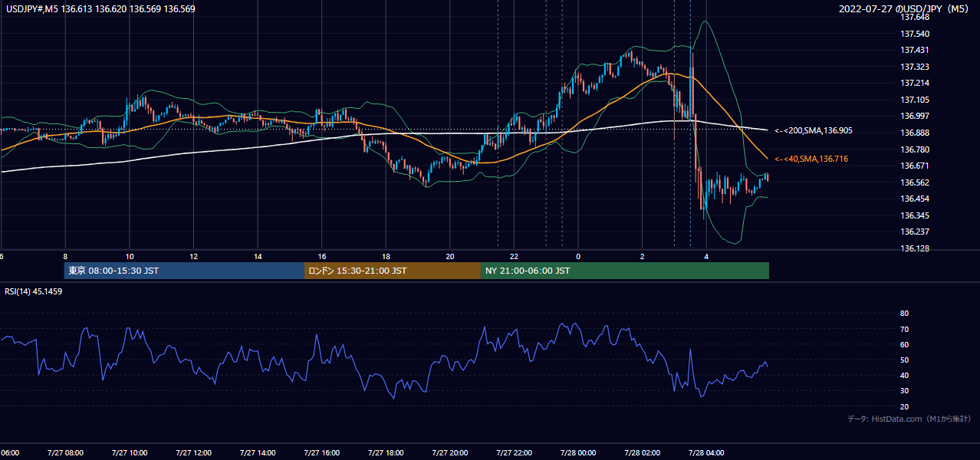Viewport: 980px width, 460px height.
Task: Click RSI scale level 50
Action: (904, 360)
